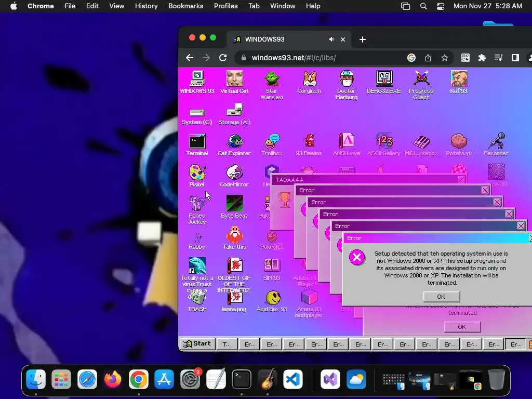Open the Poney Jockey icon
532x399 pixels.
click(x=197, y=210)
